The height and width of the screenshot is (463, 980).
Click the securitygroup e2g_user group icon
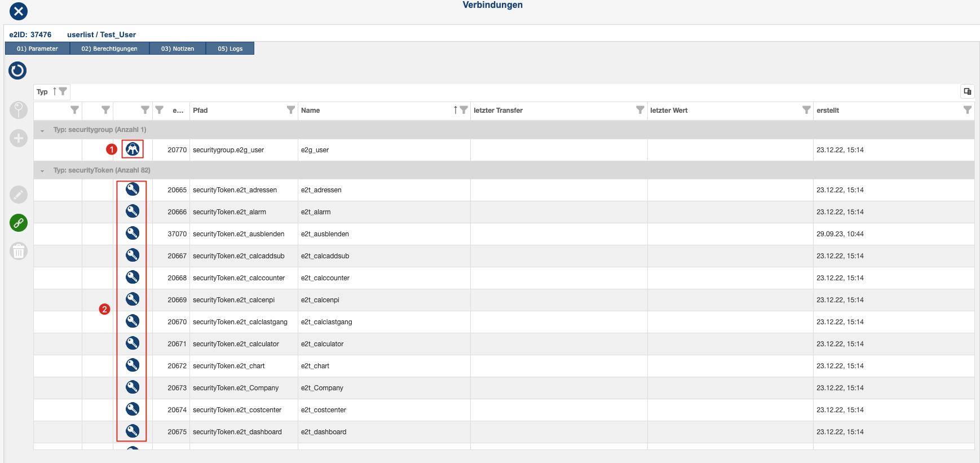pyautogui.click(x=133, y=149)
